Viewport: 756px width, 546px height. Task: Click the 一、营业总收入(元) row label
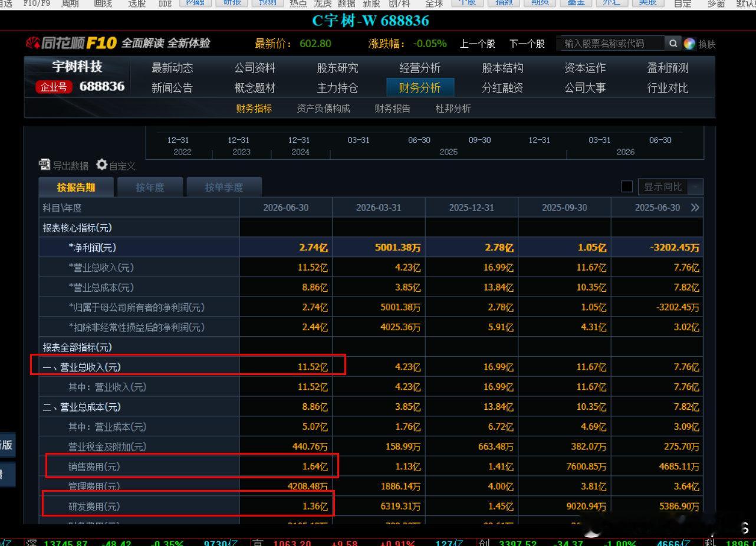pyautogui.click(x=81, y=367)
